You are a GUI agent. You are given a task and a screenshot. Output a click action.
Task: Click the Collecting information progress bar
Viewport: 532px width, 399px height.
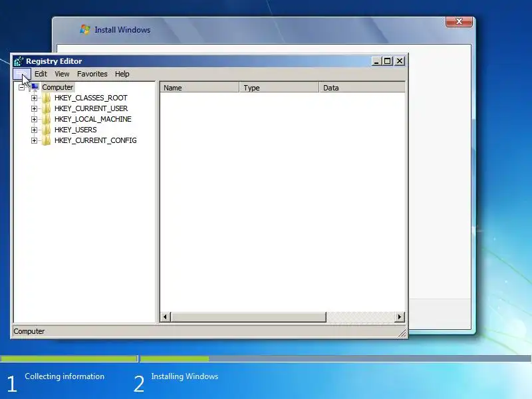[69, 358]
